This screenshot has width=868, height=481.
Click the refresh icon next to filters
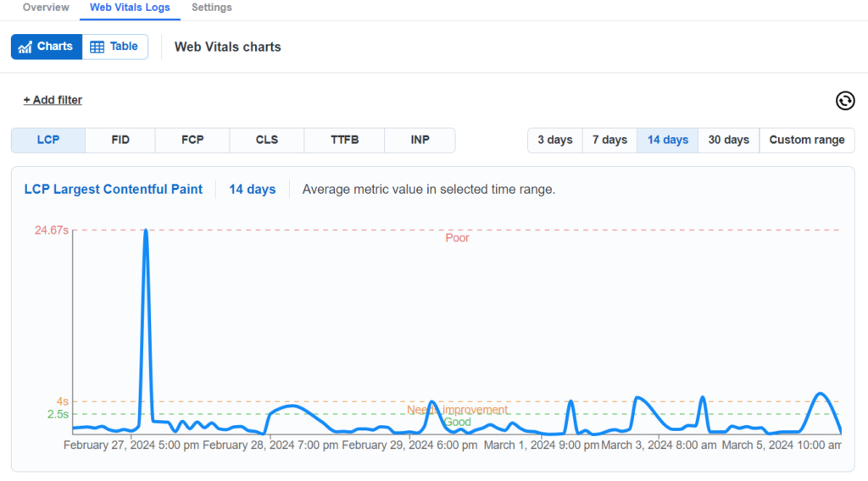click(x=845, y=101)
